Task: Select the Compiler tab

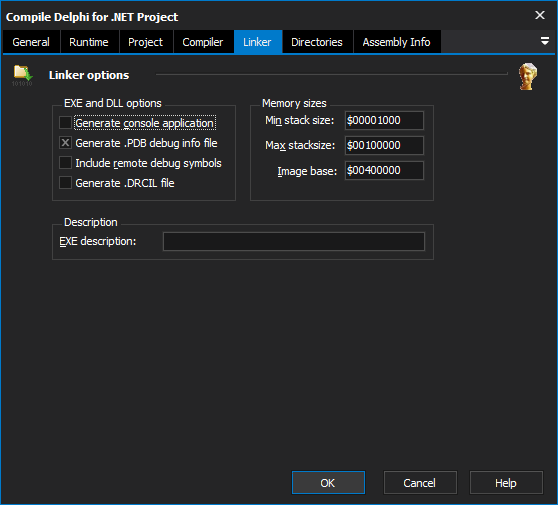Action: [203, 42]
